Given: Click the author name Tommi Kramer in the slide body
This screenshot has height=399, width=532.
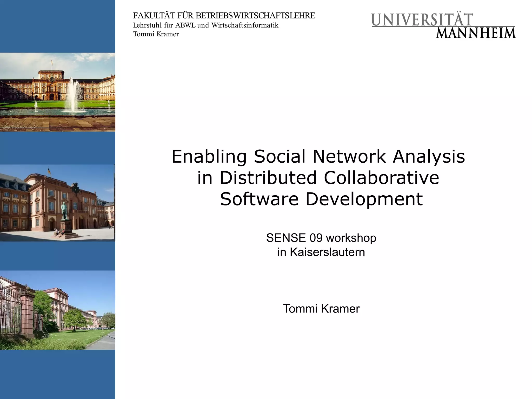Looking at the screenshot, I should (x=321, y=309).
